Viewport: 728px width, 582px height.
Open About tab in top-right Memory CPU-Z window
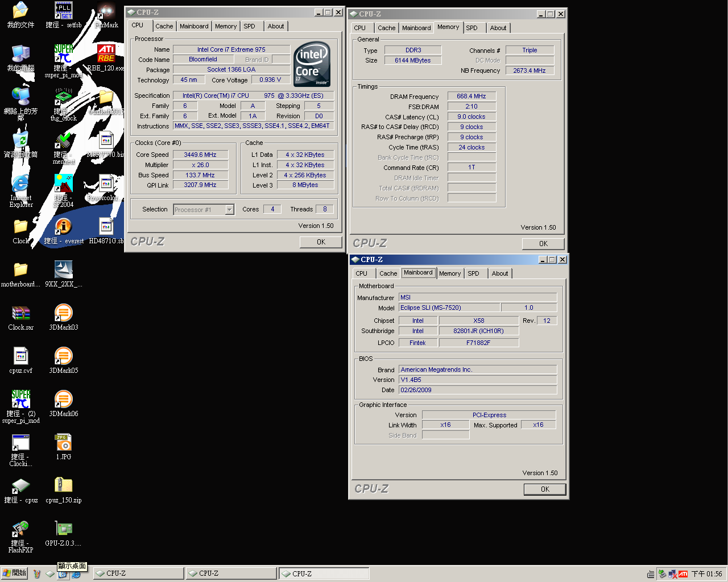tap(498, 28)
